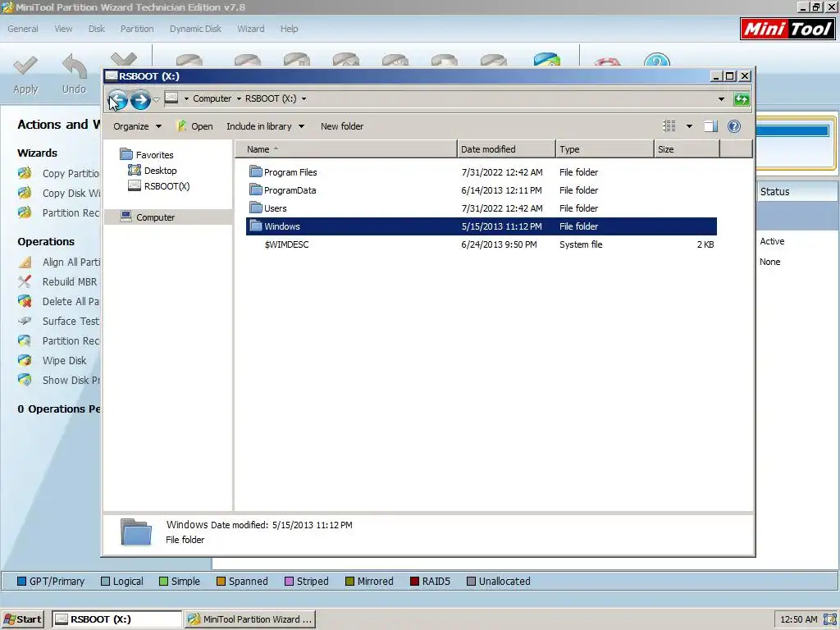Image resolution: width=840 pixels, height=630 pixels.
Task: Click the Windows folder icon in file list
Action: pyautogui.click(x=256, y=226)
